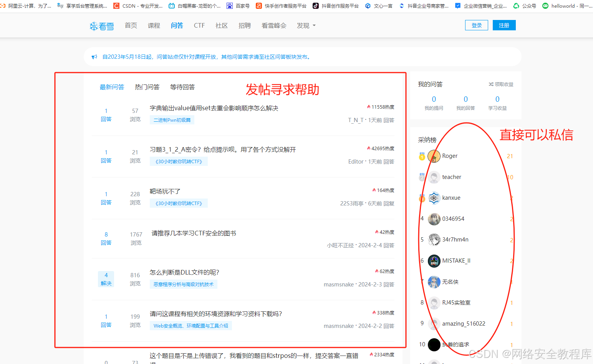Go to 首页 in the navigation

(x=131, y=25)
